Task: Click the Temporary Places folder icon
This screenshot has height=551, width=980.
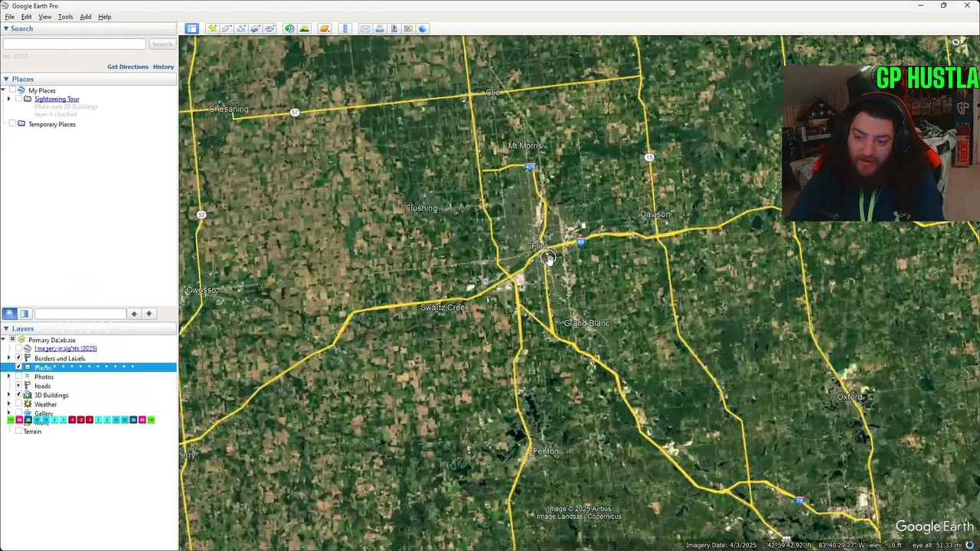Action: tap(21, 124)
